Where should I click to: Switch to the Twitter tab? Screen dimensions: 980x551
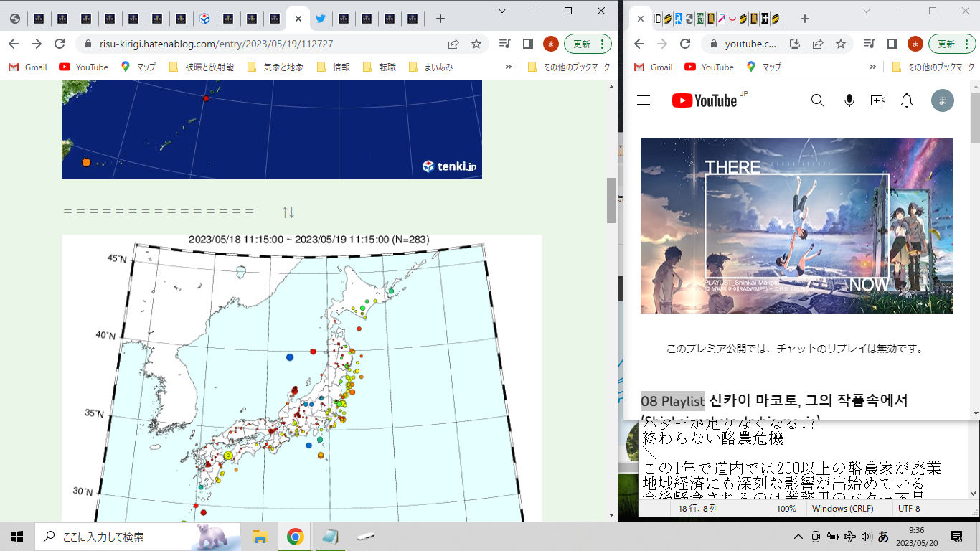tap(321, 19)
